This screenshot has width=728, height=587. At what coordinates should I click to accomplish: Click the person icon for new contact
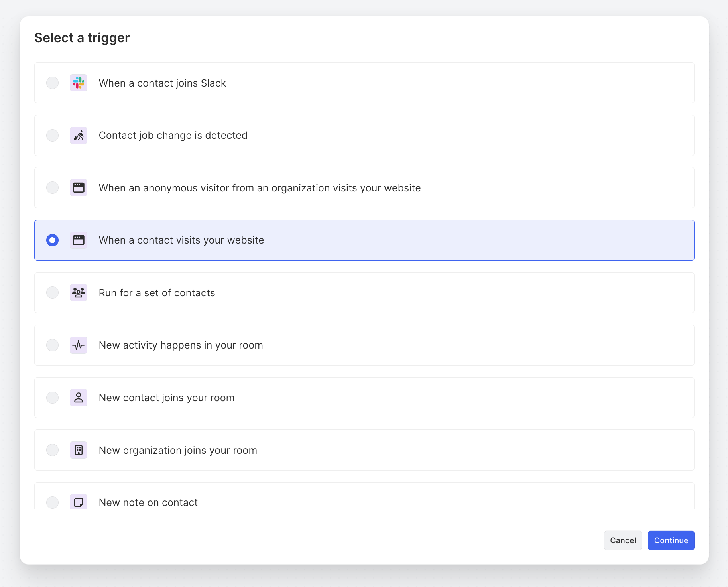tap(79, 398)
